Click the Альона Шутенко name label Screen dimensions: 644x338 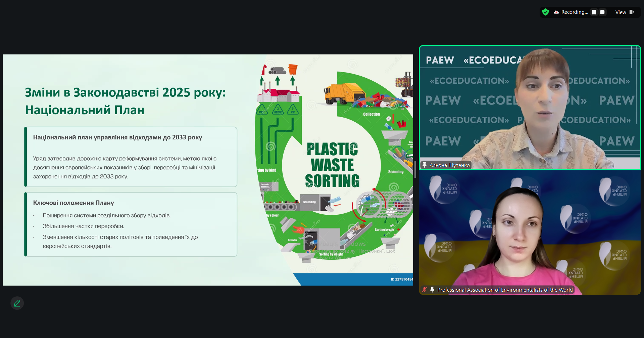coord(449,165)
